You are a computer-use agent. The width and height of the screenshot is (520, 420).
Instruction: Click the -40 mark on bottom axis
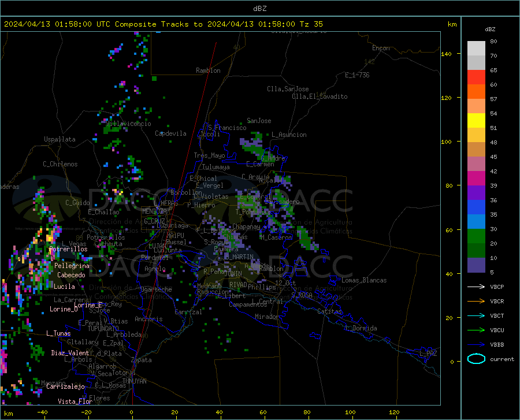(42, 412)
